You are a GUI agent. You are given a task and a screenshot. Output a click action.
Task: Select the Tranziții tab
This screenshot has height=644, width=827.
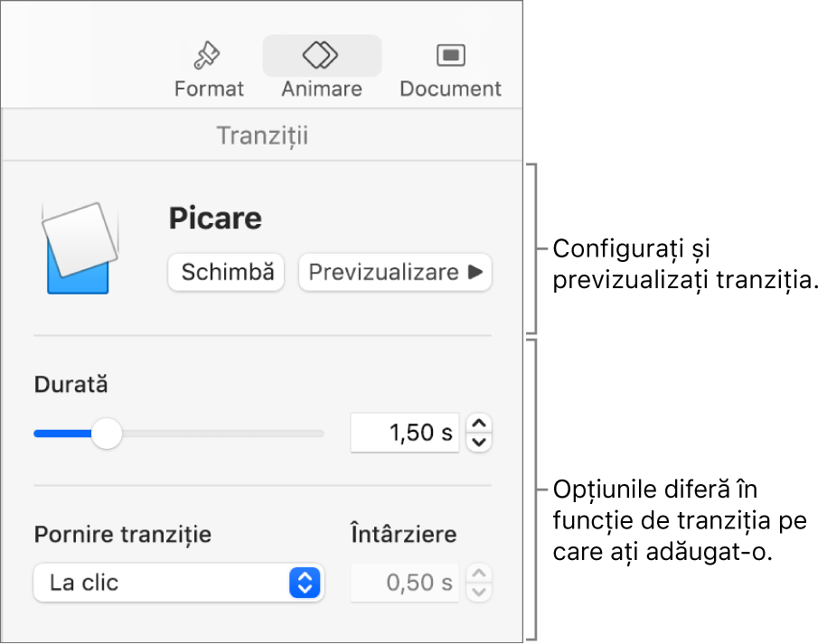261,135
